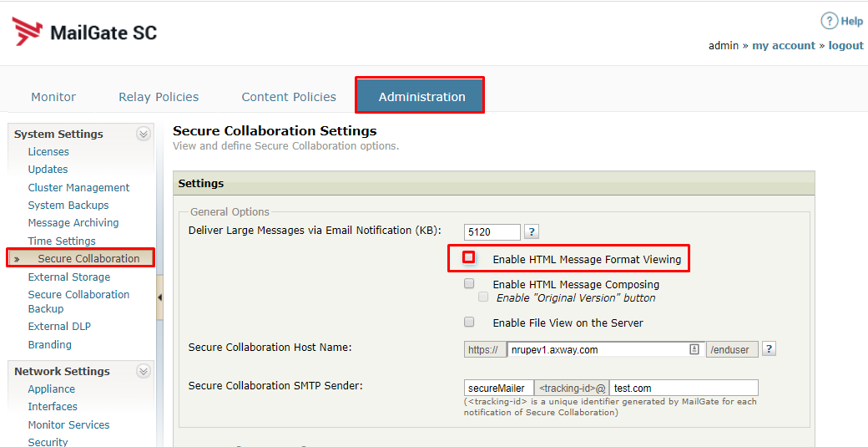Open the Relay Policies tab

click(159, 97)
